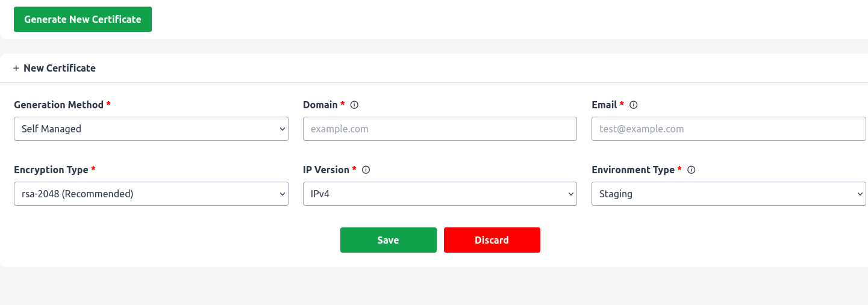Focus the Email input field
Screen dimensions: 868x305
pyautogui.click(x=729, y=129)
